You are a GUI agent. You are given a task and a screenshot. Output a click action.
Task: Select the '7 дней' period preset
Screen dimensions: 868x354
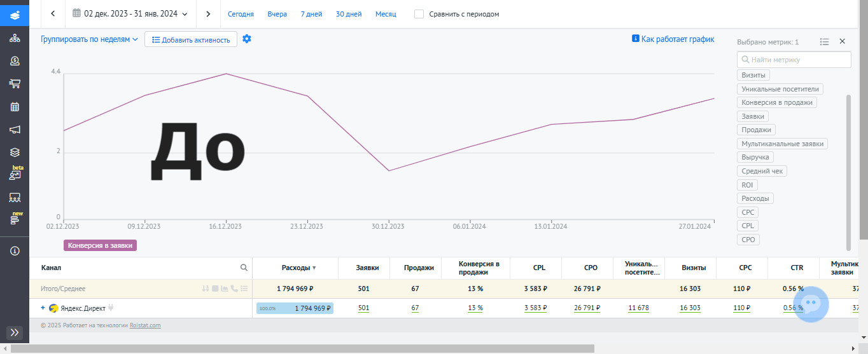coord(311,14)
